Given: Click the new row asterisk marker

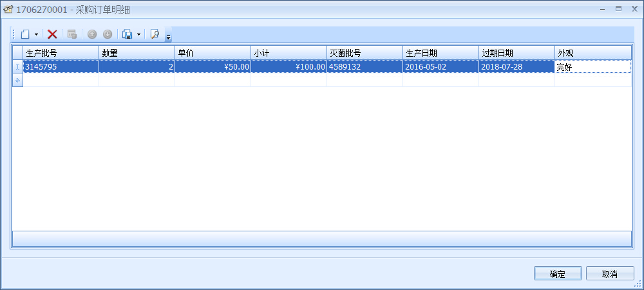Looking at the screenshot, I should point(17,80).
